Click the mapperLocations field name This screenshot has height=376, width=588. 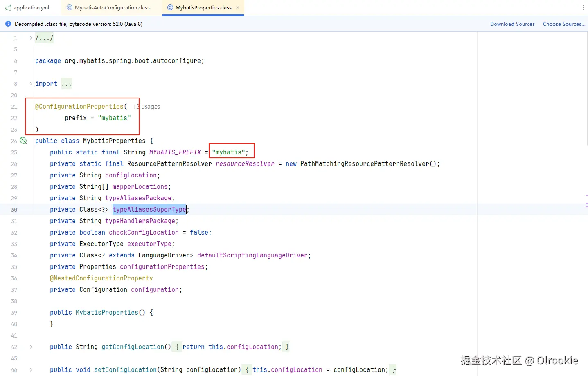[140, 187]
